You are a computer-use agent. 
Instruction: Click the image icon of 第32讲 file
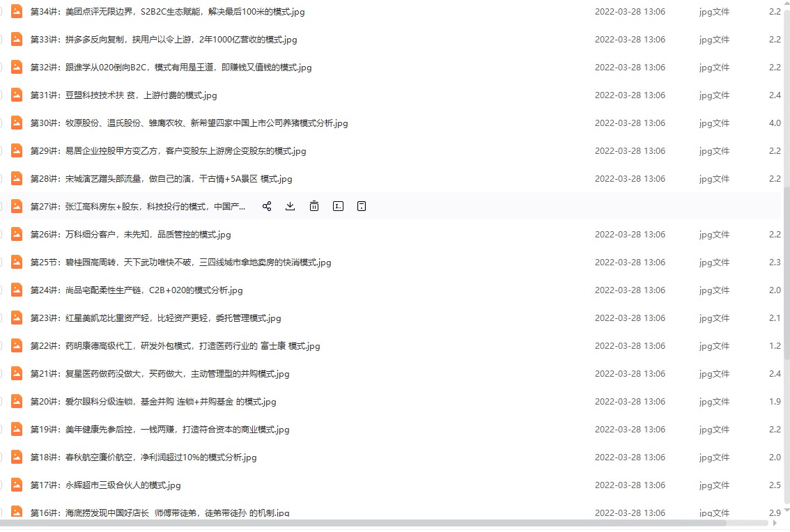(x=17, y=67)
